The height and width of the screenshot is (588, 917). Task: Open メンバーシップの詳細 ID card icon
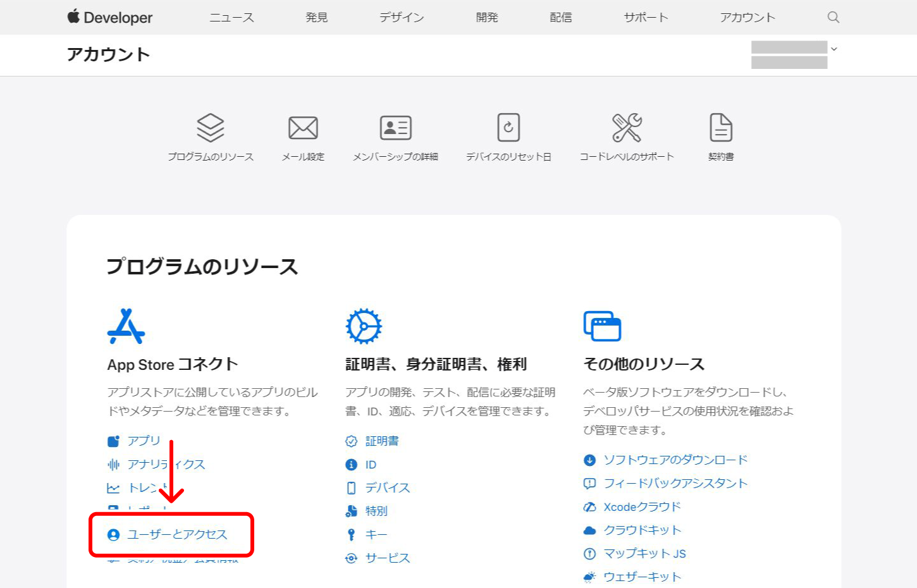pos(395,128)
